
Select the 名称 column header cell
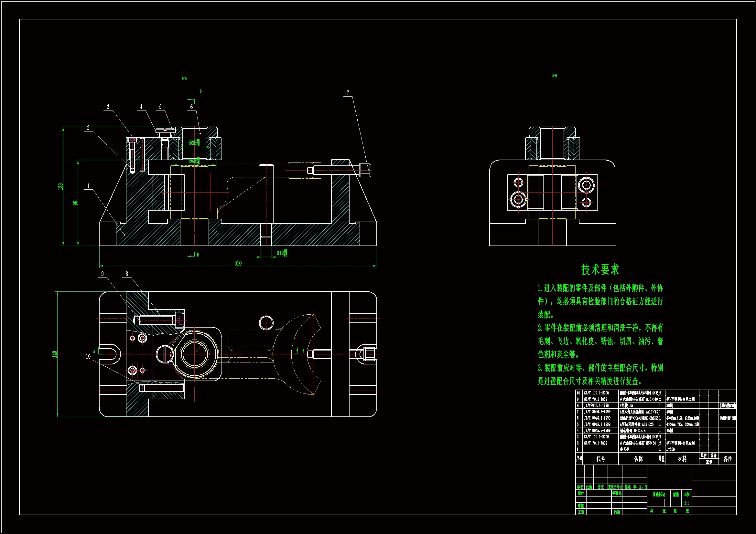(638, 459)
